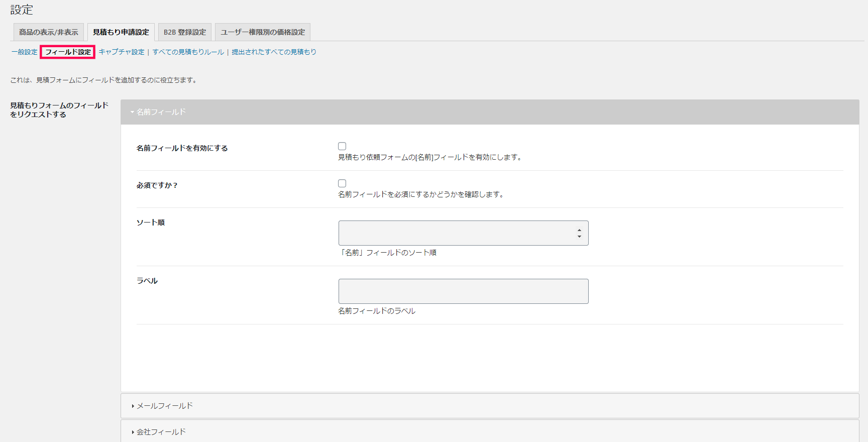Tick the 必須ですか？ checkbox

[342, 183]
